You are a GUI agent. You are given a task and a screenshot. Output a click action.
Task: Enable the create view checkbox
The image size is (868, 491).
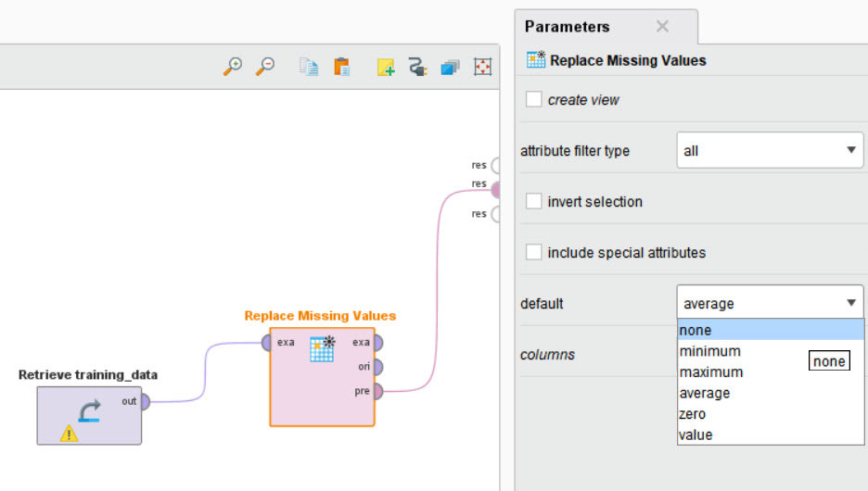click(x=534, y=99)
